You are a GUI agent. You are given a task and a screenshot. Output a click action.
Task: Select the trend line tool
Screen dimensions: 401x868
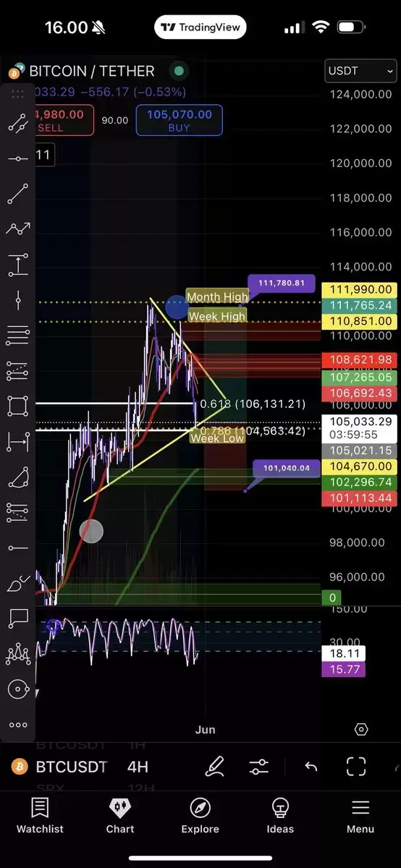coord(17,194)
